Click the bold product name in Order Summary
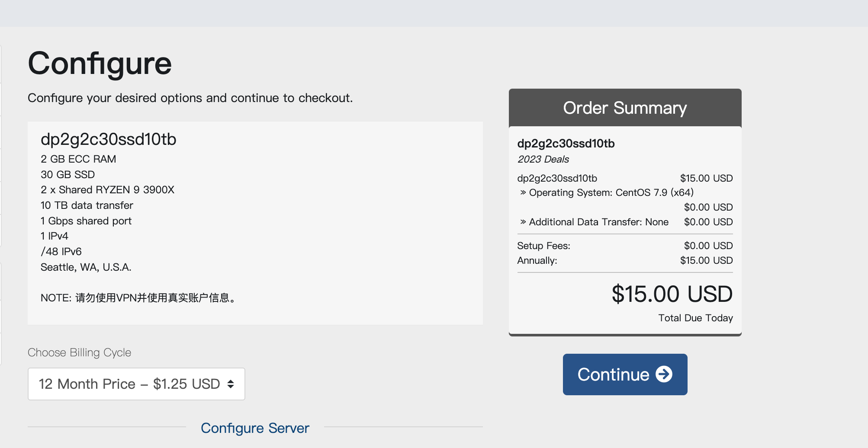This screenshot has height=448, width=868. tap(566, 144)
